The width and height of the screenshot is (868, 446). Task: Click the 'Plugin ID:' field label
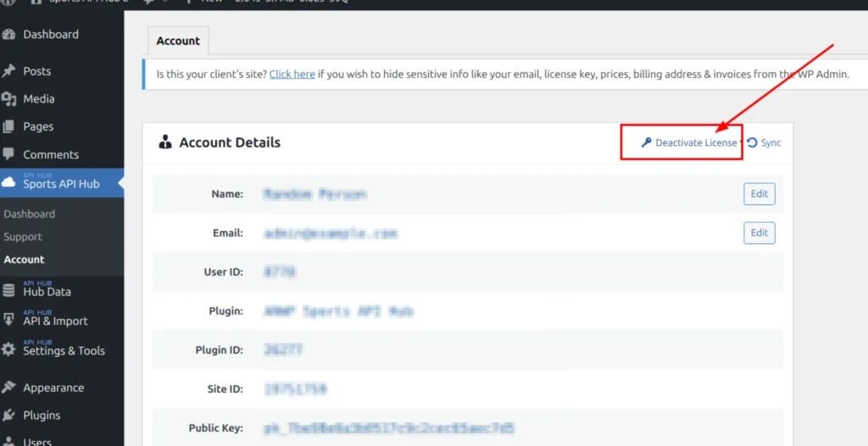click(x=220, y=350)
